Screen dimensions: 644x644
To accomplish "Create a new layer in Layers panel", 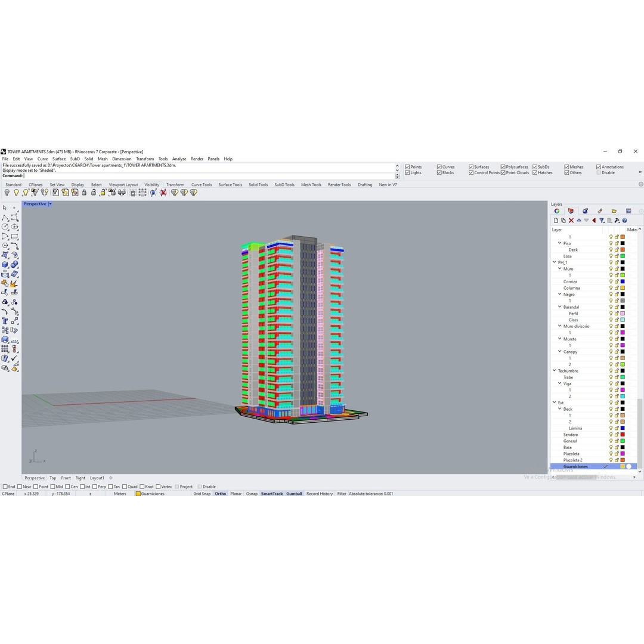I will pos(556,221).
